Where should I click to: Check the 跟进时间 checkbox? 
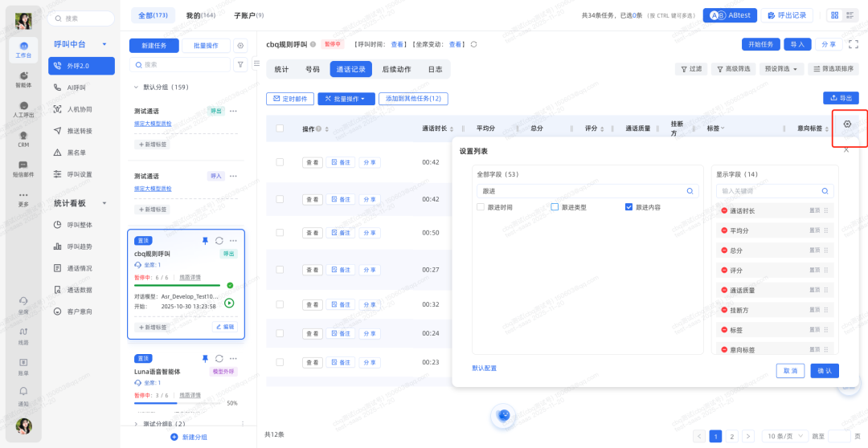(481, 207)
